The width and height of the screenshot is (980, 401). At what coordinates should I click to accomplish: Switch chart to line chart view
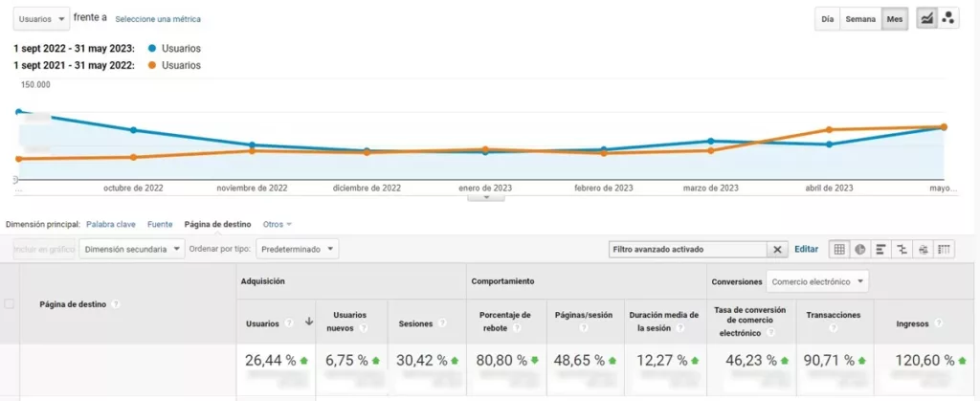[927, 19]
